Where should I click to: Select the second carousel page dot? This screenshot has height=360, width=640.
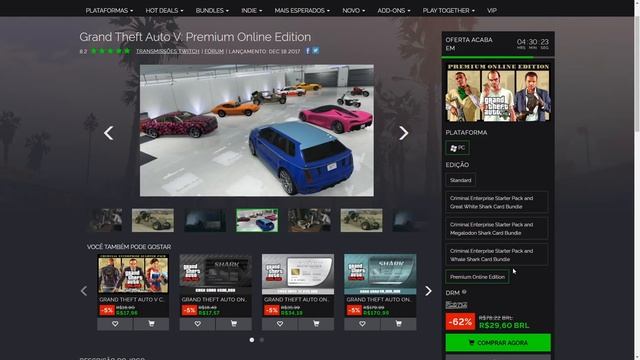click(262, 340)
